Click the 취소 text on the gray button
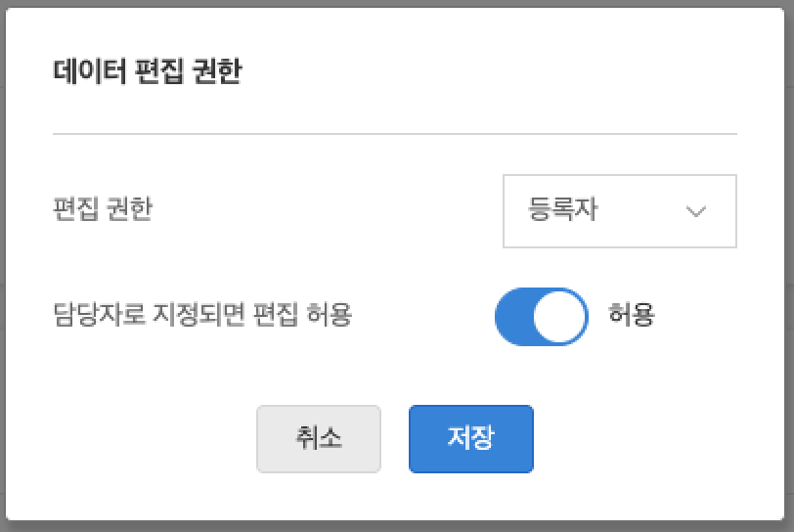The image size is (794, 532). point(318,438)
